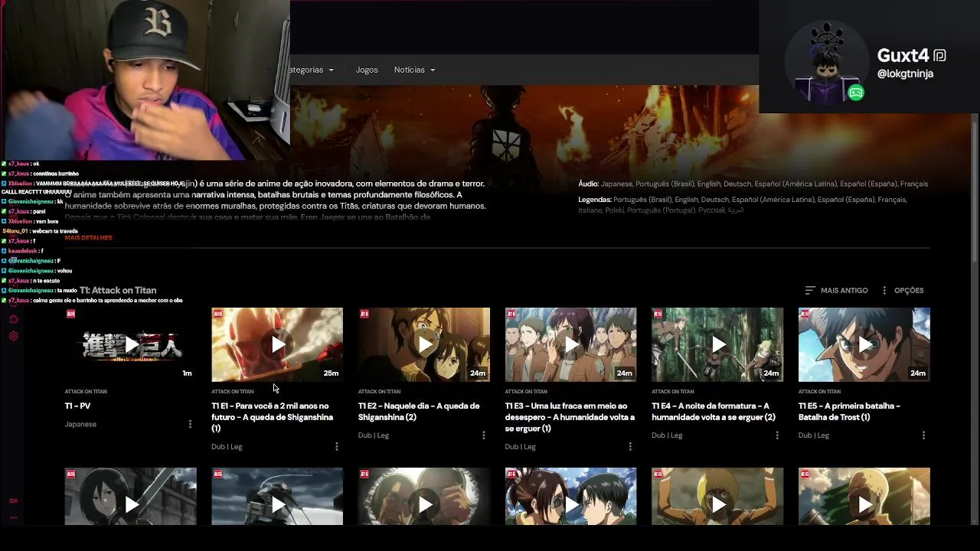Click the @lokgtninja handle
980x551 pixels.
click(x=905, y=74)
